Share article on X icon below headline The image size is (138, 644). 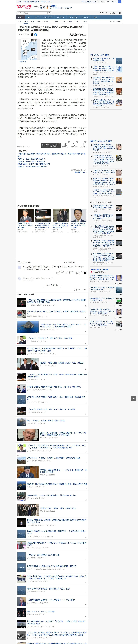(x=32, y=35)
